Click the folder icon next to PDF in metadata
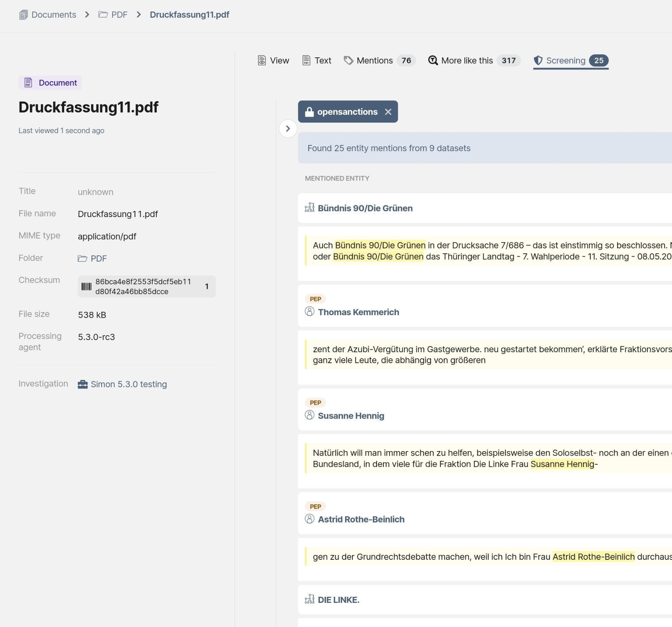Image resolution: width=672 pixels, height=627 pixels. [x=82, y=259]
